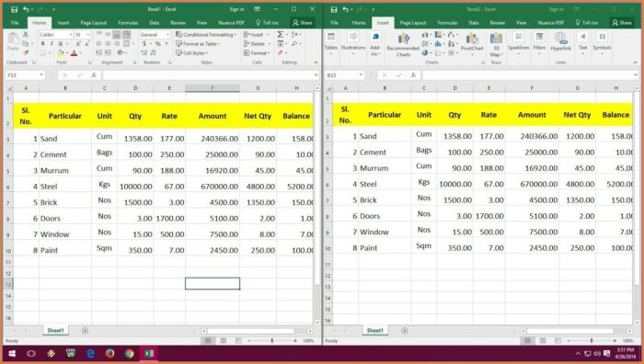The image size is (644, 364).
Task: Open the Conditional Formatting menu
Action: [x=206, y=35]
